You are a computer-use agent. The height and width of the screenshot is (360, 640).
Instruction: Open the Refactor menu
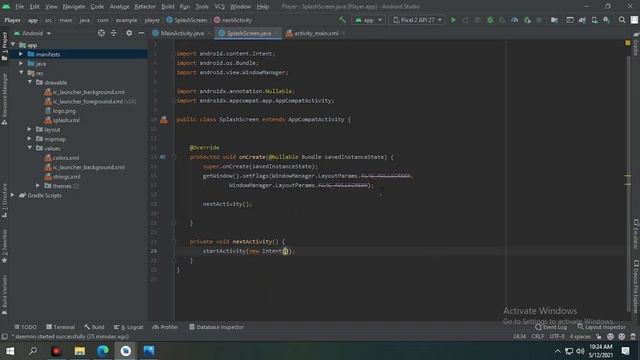pos(145,7)
